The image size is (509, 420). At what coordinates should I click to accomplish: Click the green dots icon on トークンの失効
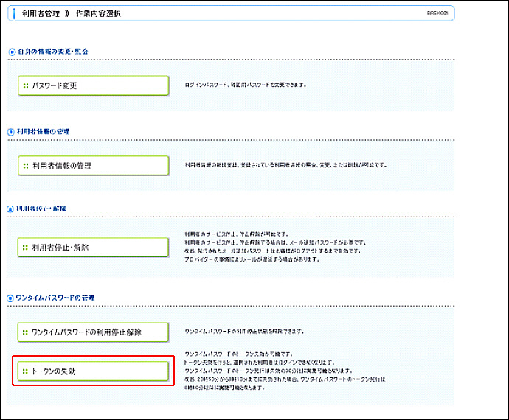(26, 371)
